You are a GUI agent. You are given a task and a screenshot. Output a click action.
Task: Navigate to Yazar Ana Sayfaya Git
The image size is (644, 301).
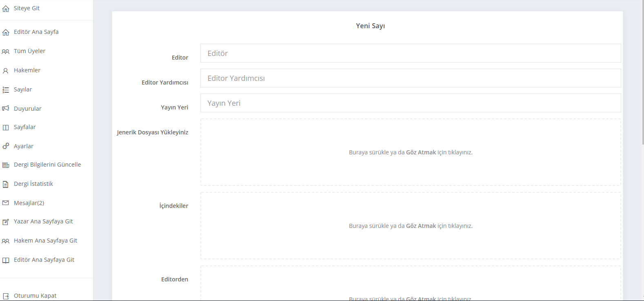coord(43,221)
